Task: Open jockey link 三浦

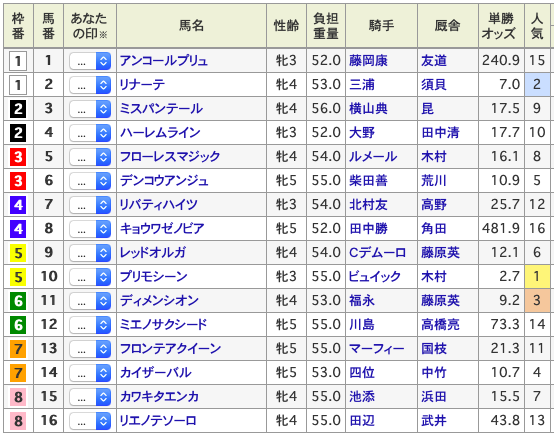Action: [x=362, y=85]
